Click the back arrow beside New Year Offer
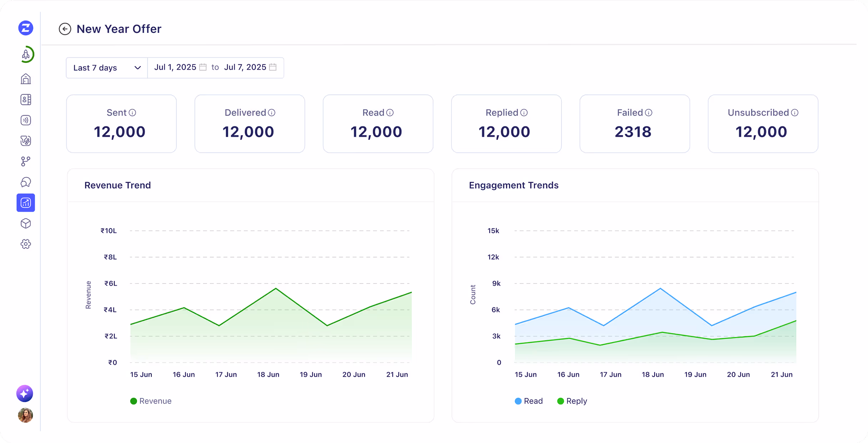The width and height of the screenshot is (868, 443). tap(65, 29)
